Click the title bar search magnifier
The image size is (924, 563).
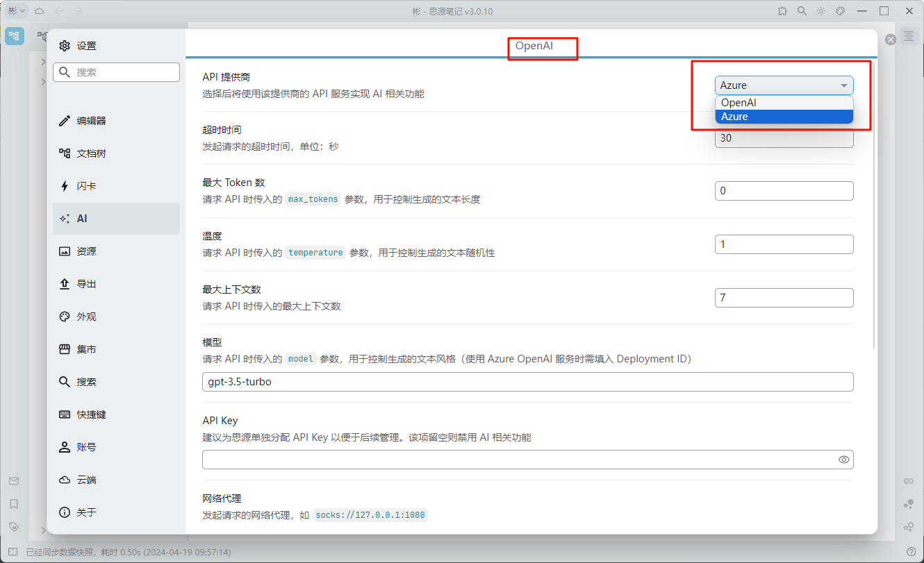tap(802, 11)
